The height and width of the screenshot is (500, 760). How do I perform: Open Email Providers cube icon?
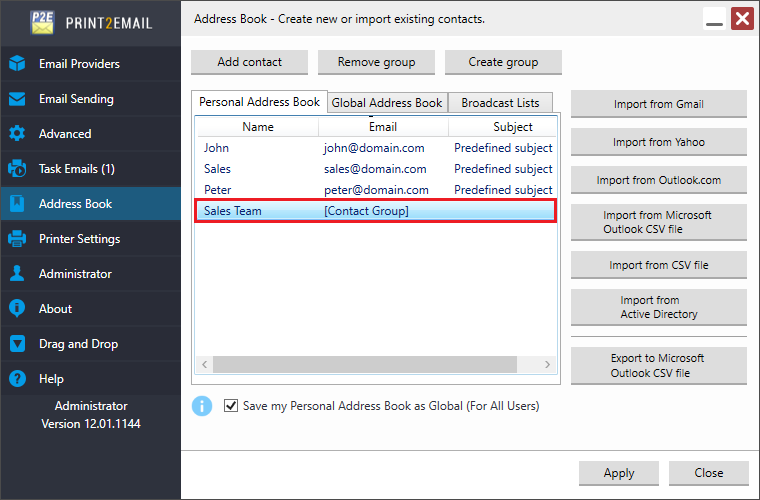17,63
